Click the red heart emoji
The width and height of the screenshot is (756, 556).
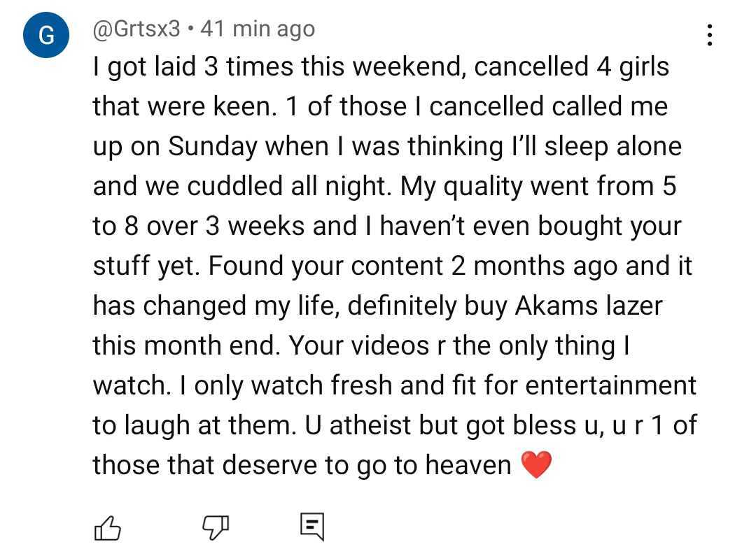click(x=537, y=465)
